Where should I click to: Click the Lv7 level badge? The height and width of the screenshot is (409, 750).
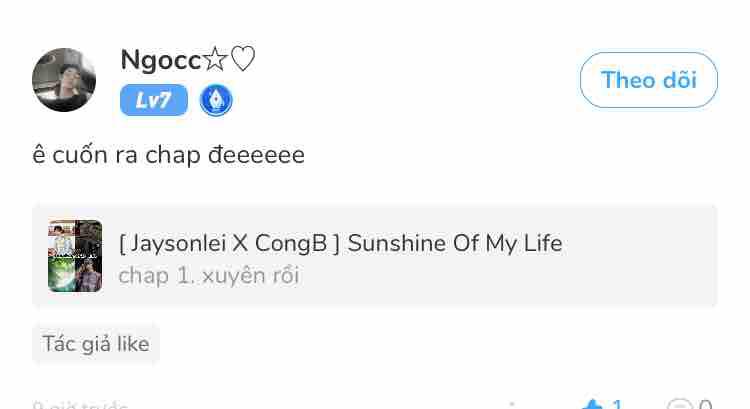pyautogui.click(x=153, y=100)
